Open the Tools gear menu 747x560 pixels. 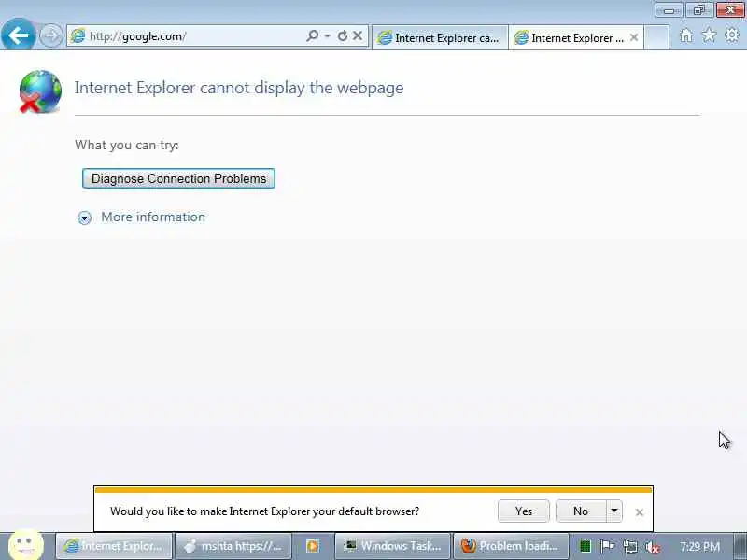tap(732, 35)
